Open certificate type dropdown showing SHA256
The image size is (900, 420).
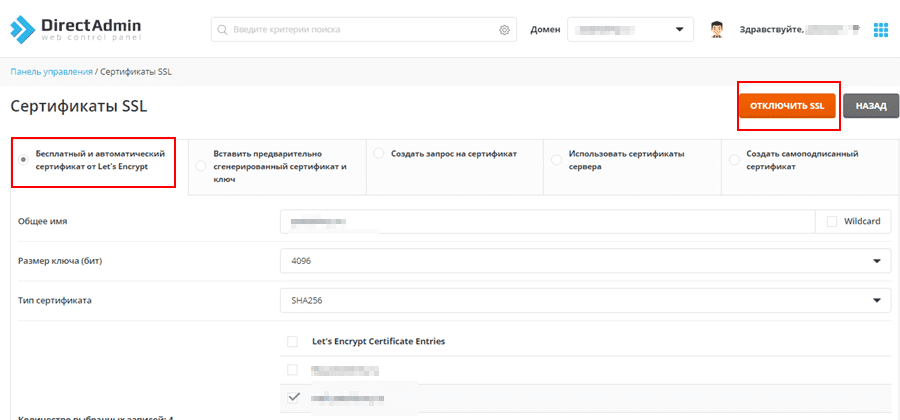[x=585, y=300]
